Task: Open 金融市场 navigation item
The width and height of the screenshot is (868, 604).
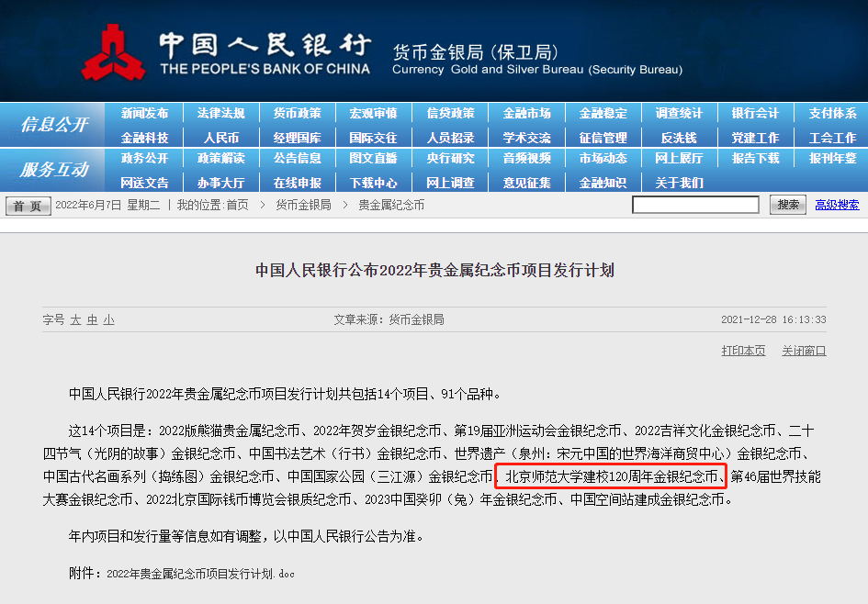Action: point(527,114)
